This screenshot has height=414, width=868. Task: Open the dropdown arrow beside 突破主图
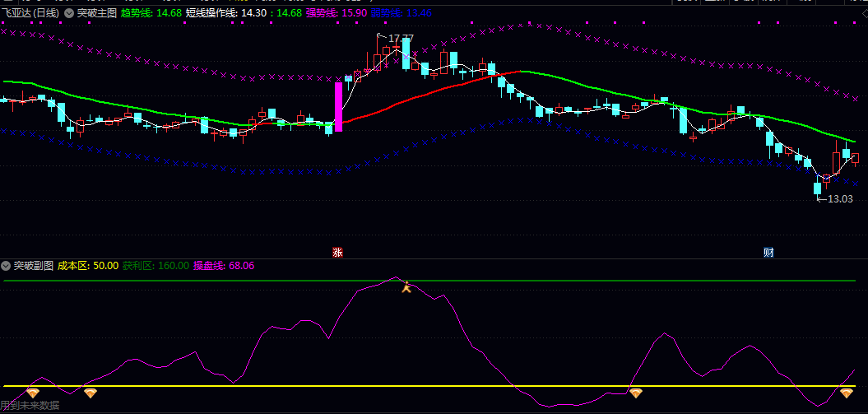(x=69, y=12)
